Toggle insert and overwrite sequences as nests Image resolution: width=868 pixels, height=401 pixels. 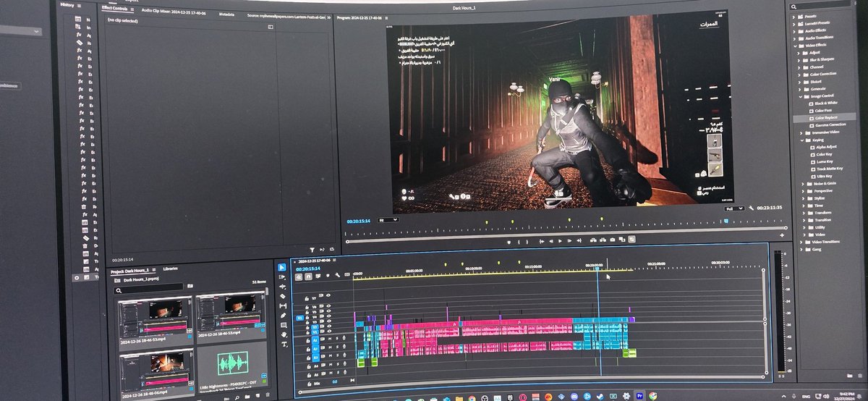(x=299, y=277)
